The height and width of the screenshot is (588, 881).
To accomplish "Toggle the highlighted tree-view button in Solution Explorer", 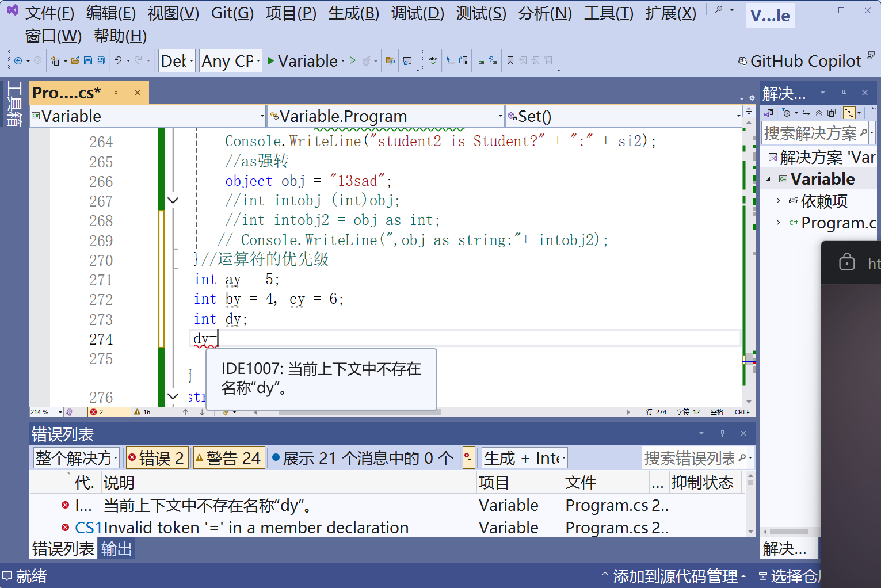I will click(x=849, y=113).
